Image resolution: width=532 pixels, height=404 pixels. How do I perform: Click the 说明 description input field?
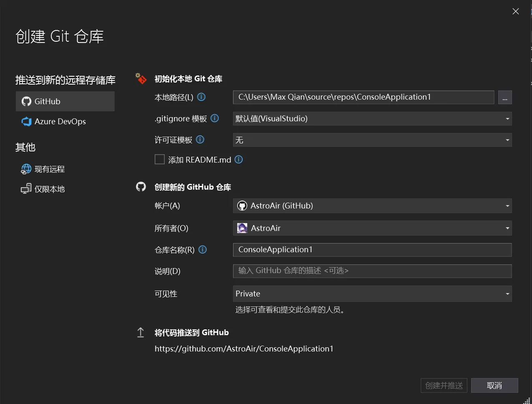pyautogui.click(x=372, y=271)
